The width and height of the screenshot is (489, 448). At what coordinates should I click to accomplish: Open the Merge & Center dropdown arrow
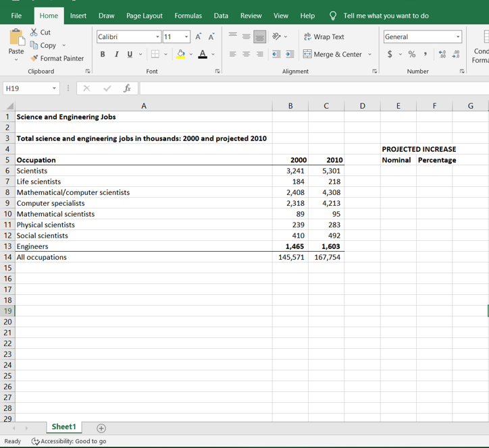coord(369,55)
